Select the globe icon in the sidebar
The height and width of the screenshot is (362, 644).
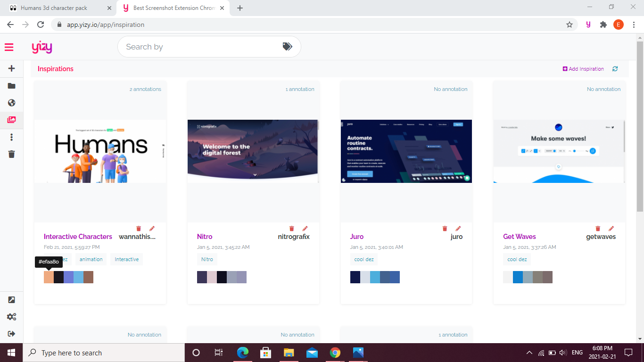(12, 103)
